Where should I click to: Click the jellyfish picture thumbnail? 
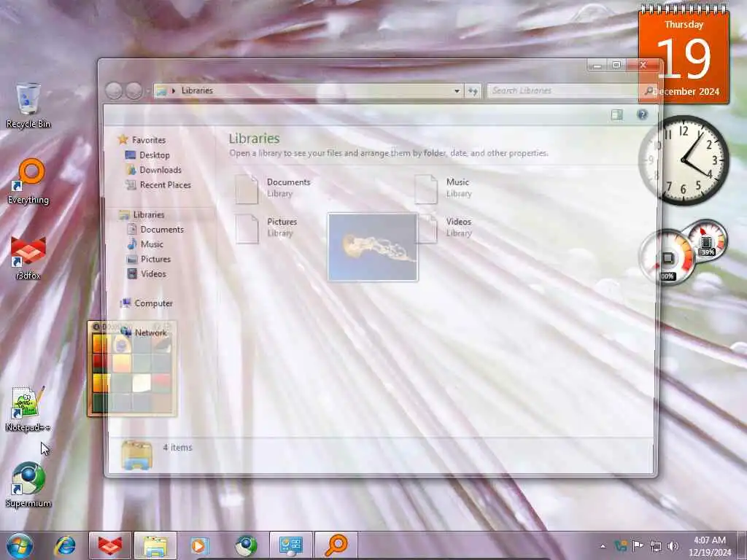[373, 247]
